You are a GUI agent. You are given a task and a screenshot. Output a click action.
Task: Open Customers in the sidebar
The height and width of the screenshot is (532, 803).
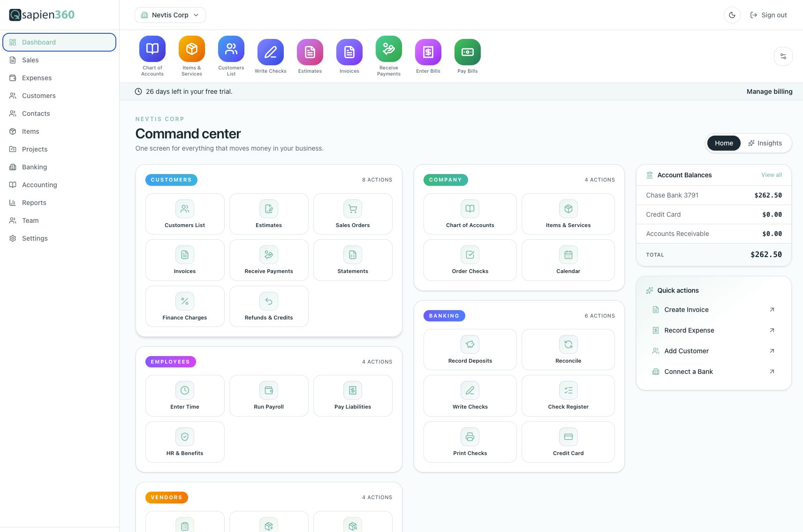tap(60, 96)
